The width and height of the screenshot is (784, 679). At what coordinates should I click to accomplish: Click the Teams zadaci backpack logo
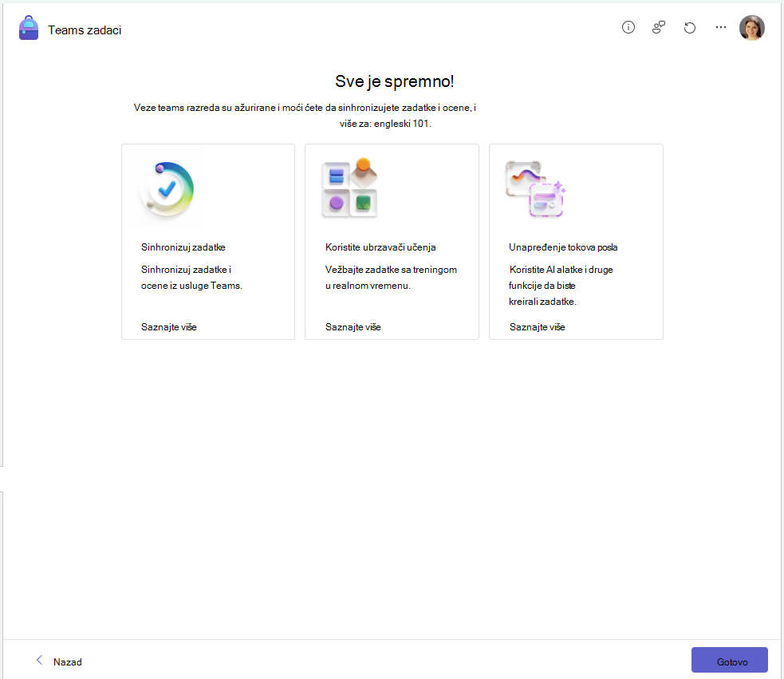pos(29,28)
